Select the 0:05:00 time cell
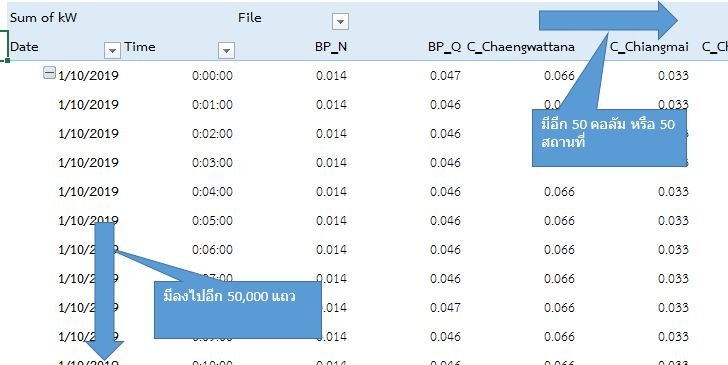This screenshot has height=365, width=728. click(212, 221)
